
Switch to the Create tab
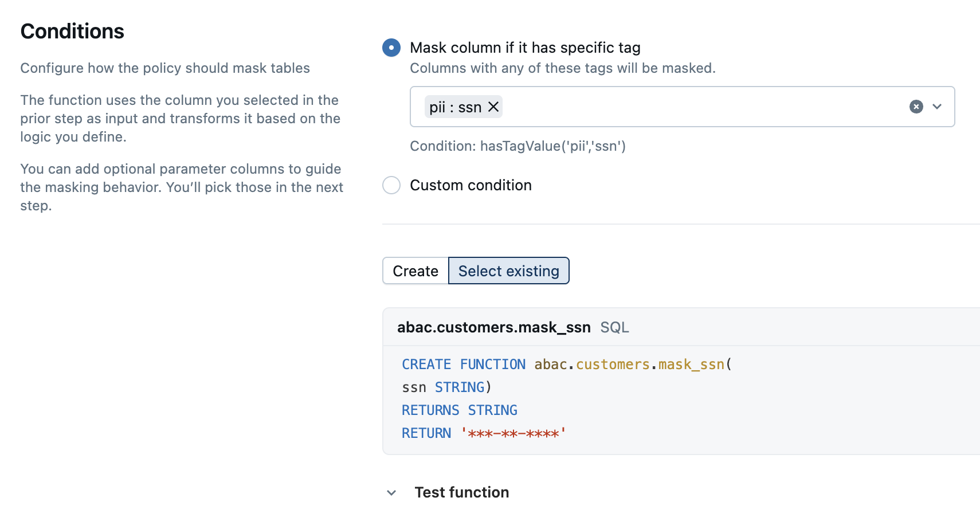(415, 271)
